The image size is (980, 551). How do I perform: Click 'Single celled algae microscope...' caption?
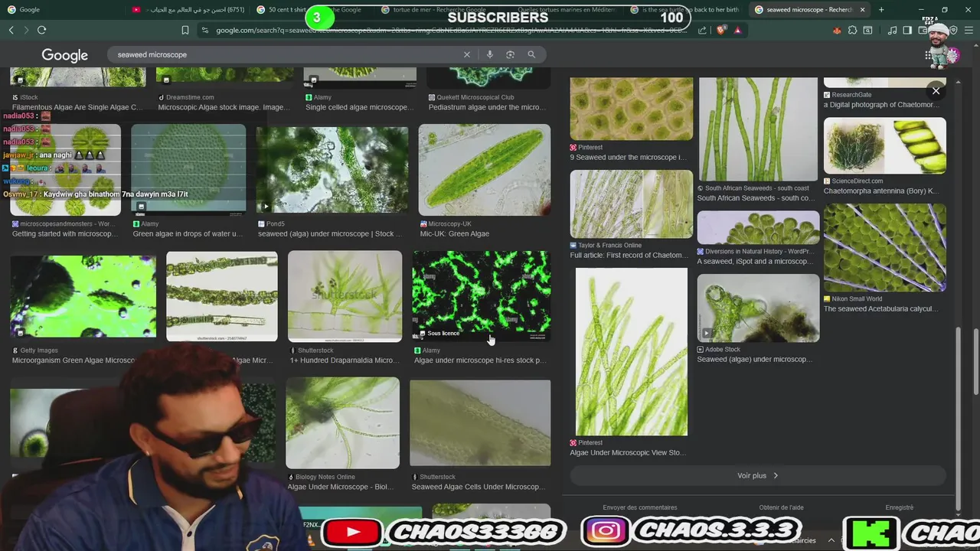(x=358, y=107)
